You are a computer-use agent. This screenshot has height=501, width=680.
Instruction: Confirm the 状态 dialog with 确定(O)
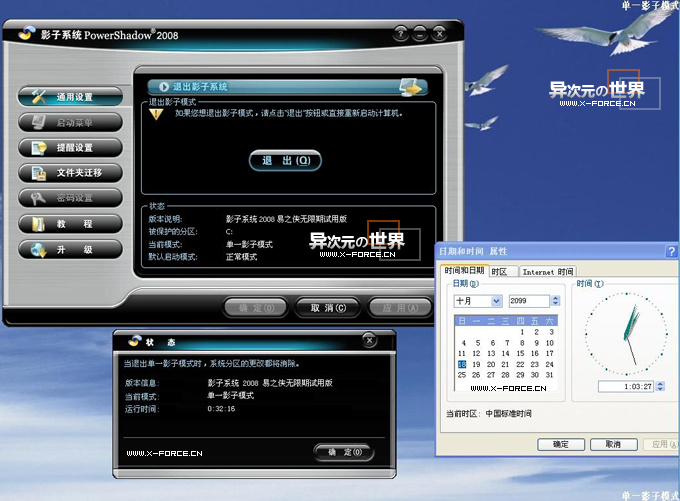pos(344,452)
